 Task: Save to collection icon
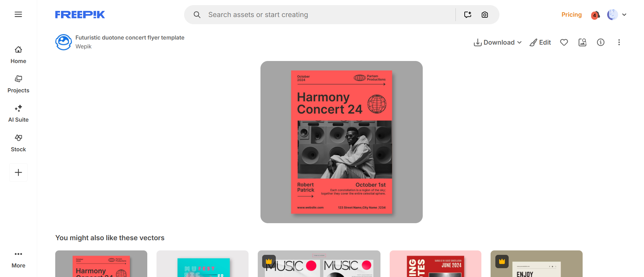pyautogui.click(x=582, y=42)
